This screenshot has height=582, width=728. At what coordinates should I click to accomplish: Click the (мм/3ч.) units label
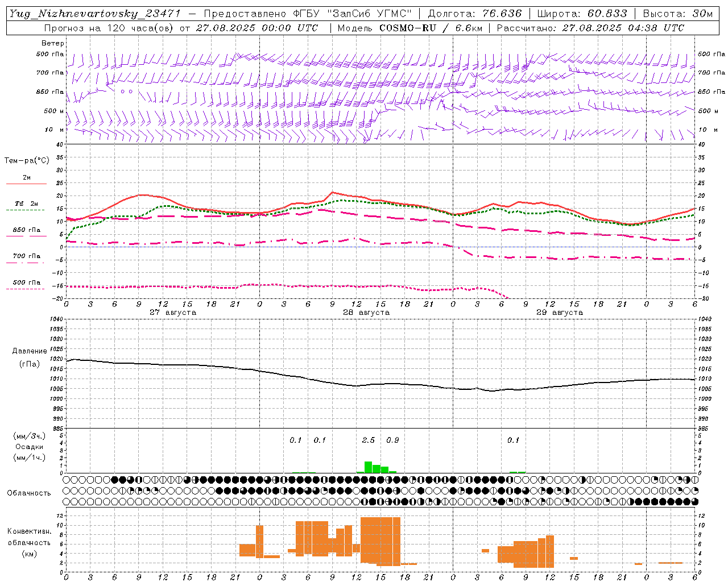pyautogui.click(x=29, y=436)
